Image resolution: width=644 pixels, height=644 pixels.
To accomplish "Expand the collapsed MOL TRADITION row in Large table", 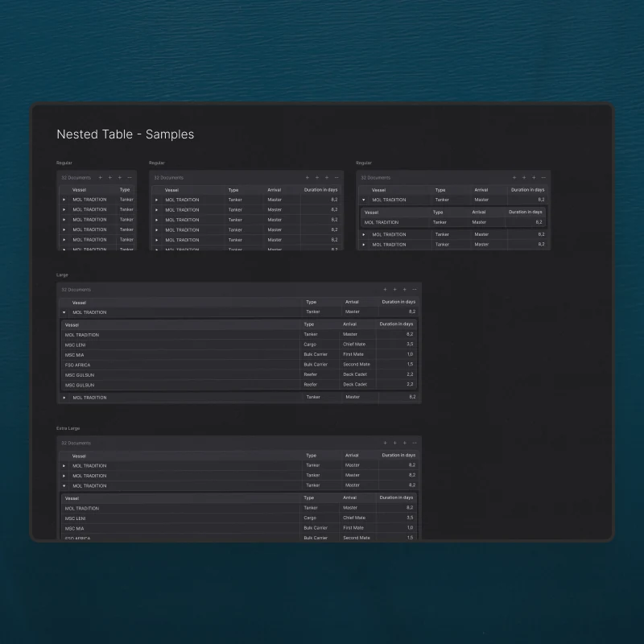I will [64, 397].
